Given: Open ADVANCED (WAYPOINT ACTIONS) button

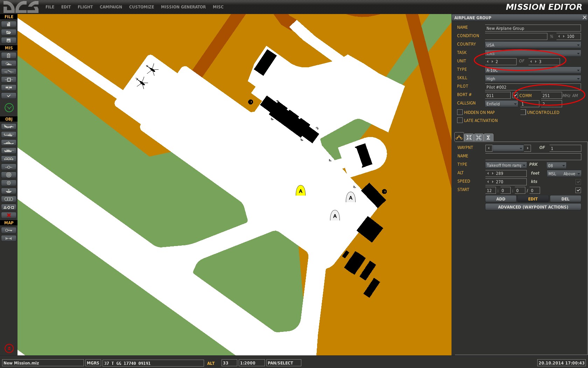Looking at the screenshot, I should pos(533,207).
